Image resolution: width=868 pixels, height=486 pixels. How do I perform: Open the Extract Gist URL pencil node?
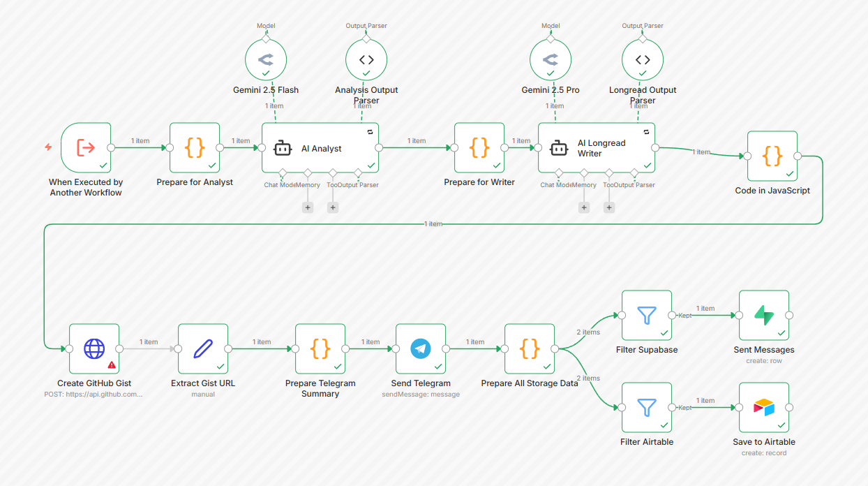coord(203,348)
